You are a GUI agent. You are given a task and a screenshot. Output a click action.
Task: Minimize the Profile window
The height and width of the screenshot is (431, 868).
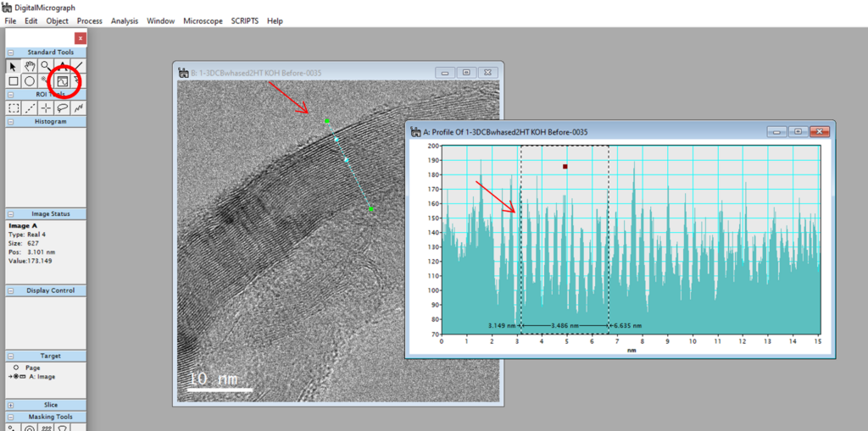777,132
